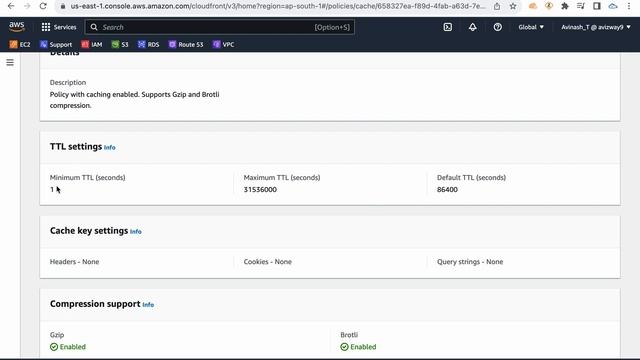
Task: Open the CloudShell terminal icon
Action: (448, 27)
